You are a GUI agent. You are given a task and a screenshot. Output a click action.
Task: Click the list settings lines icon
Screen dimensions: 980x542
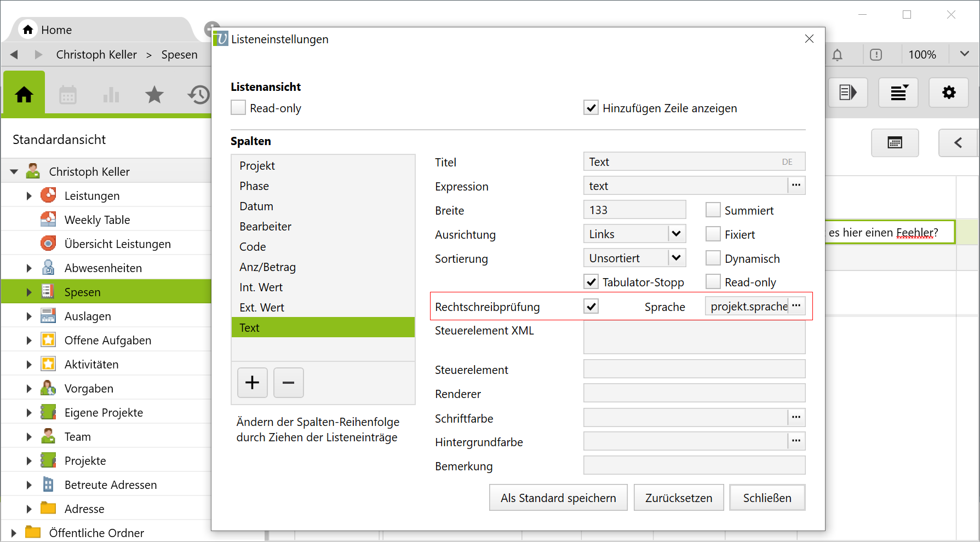pyautogui.click(x=898, y=93)
